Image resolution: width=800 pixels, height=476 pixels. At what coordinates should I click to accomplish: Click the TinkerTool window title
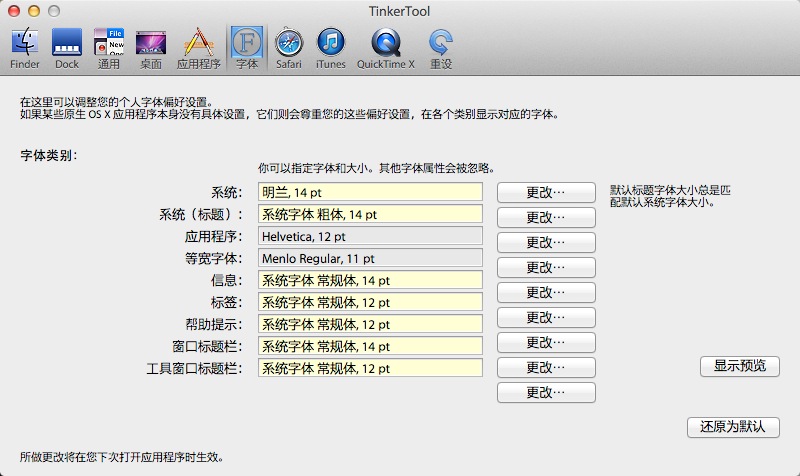click(399, 11)
